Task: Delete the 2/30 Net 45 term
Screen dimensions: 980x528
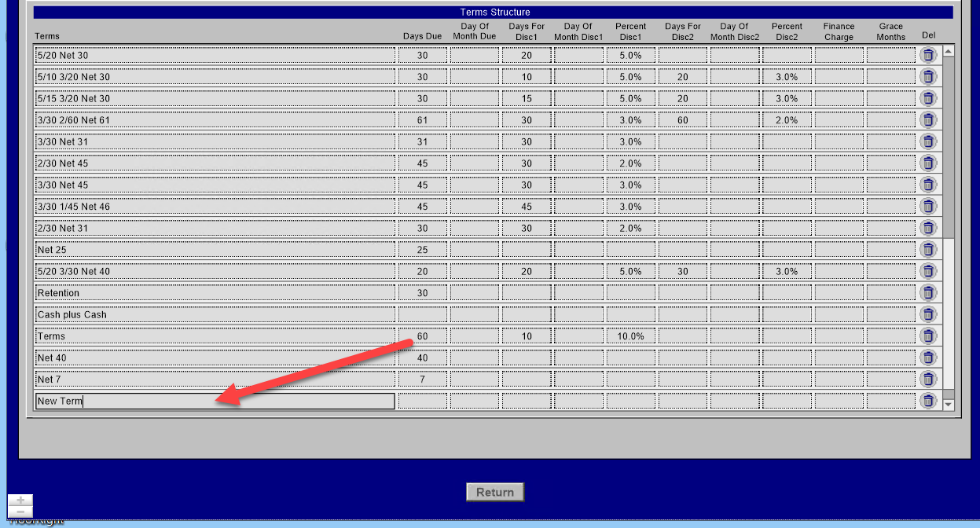Action: (928, 163)
